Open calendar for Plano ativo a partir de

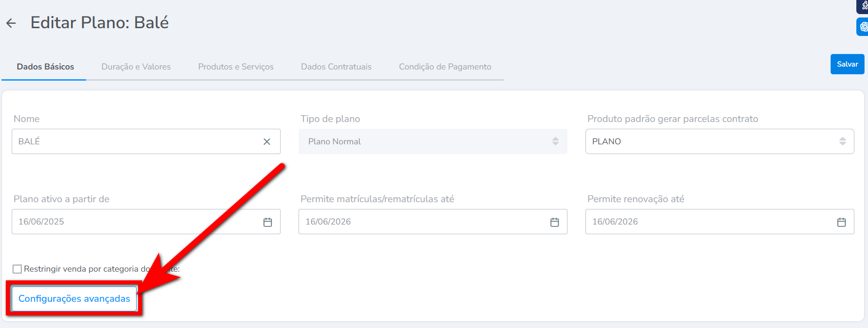[x=267, y=222]
